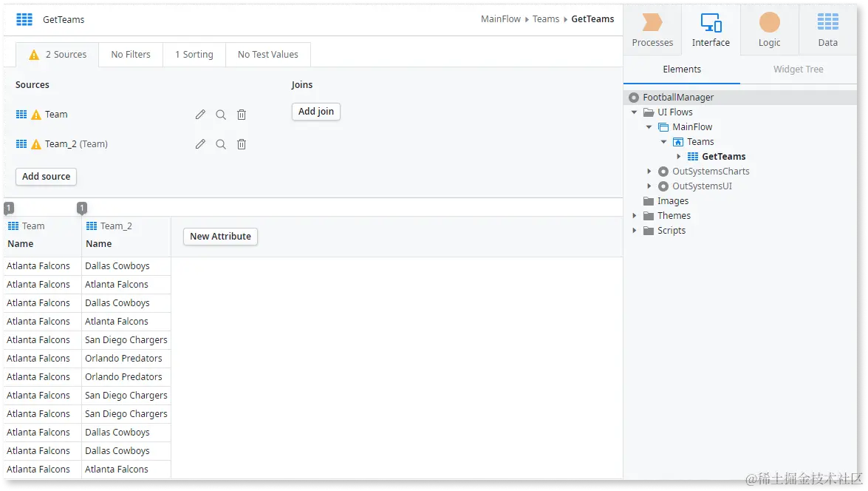Image resolution: width=868 pixels, height=491 pixels.
Task: Click the OutSystemsCharts module icon
Action: coord(663,172)
